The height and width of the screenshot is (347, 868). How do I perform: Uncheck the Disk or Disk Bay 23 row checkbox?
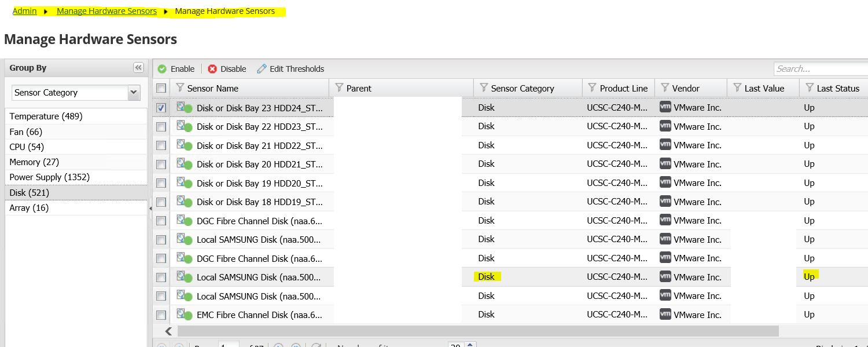tap(160, 107)
